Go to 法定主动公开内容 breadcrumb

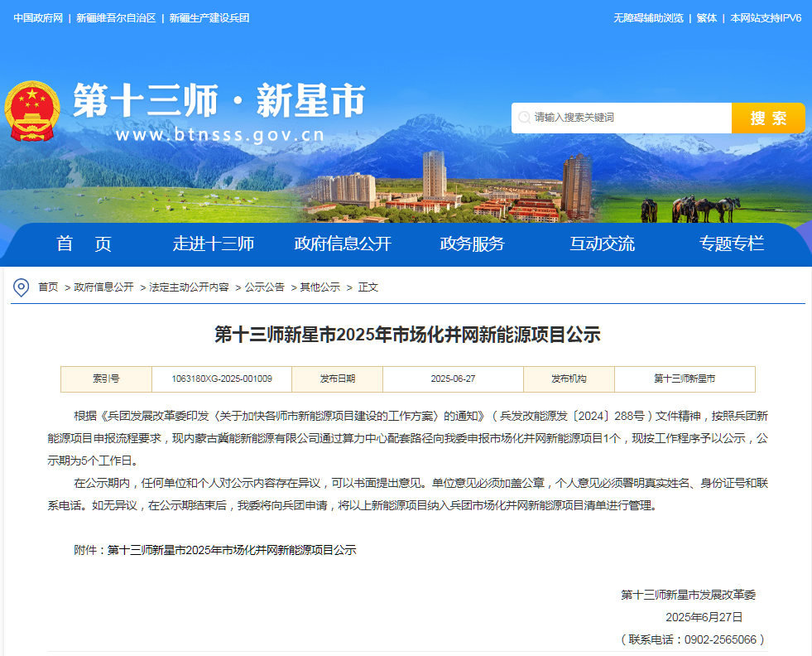pos(189,287)
